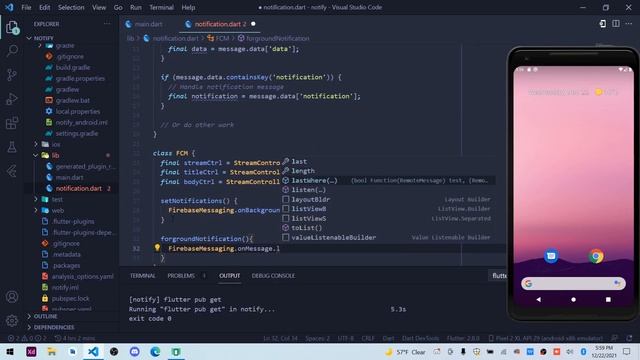Click the lightbulb quick-fix icon on line 32

point(157,247)
